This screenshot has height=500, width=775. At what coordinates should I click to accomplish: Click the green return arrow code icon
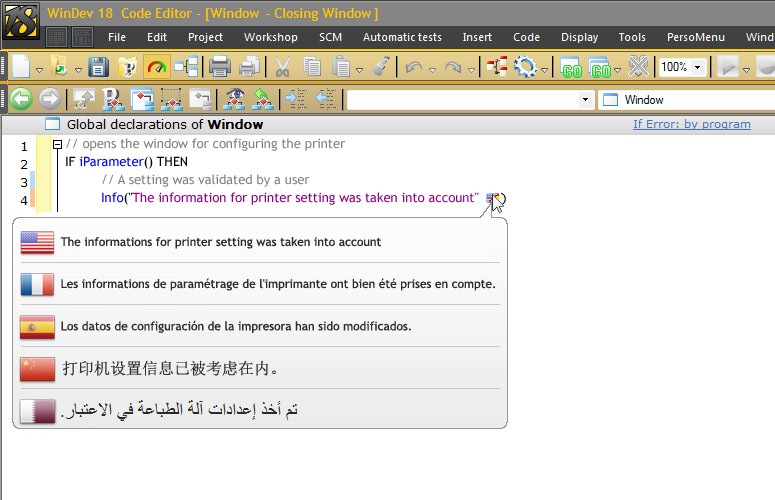[x=263, y=99]
